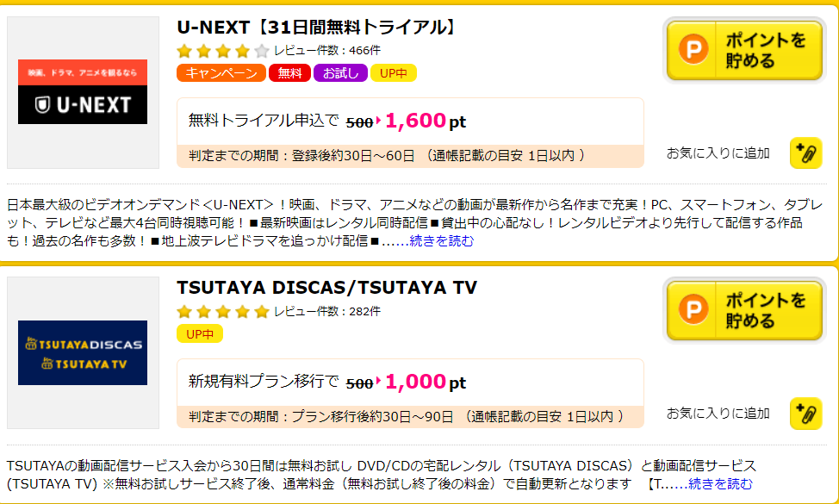Click ポイントを貯める button for TSUTAYA
The image size is (839, 504).
coord(744,311)
